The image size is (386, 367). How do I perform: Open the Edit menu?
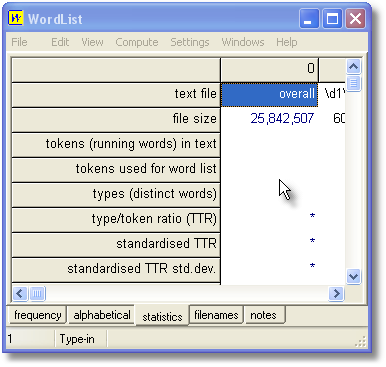point(60,42)
